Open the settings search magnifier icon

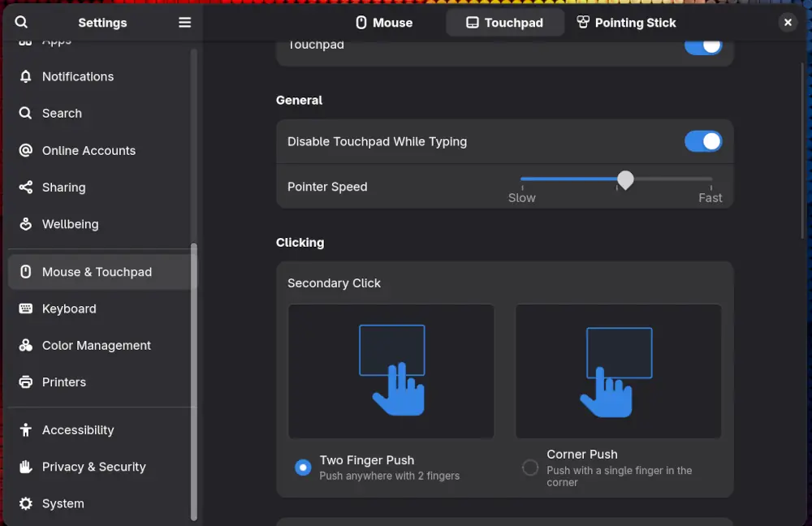pyautogui.click(x=21, y=22)
